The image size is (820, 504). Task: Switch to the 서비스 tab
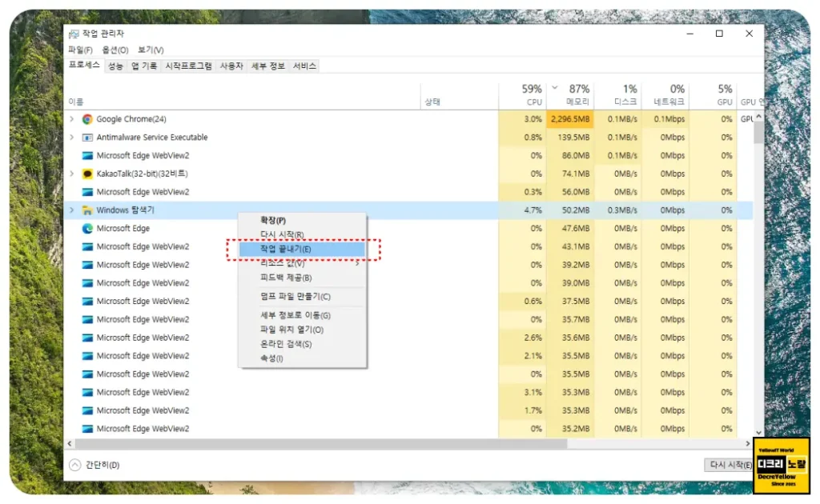[304, 66]
